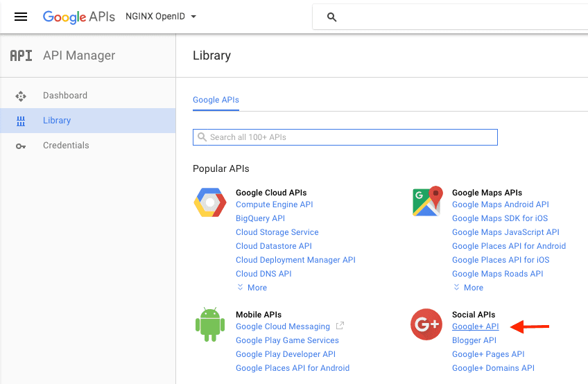Viewport: 588px width, 384px height.
Task: Select Library in the sidebar
Action: 57,121
